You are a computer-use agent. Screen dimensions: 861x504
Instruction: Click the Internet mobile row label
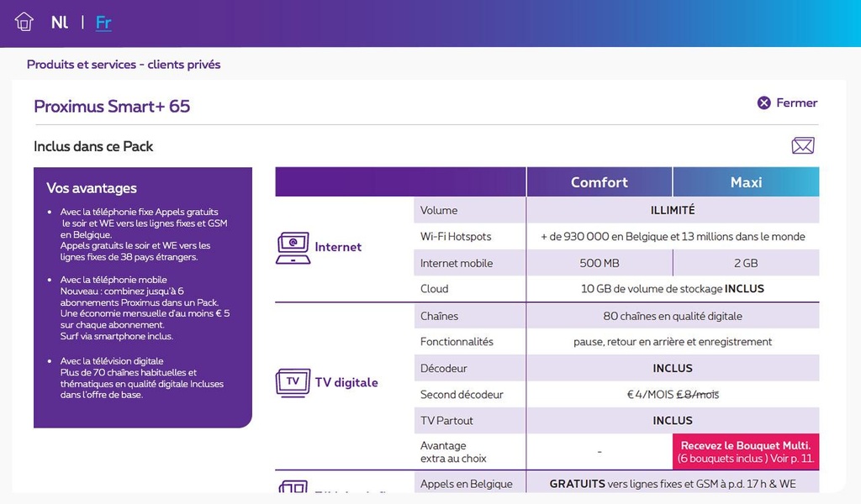pyautogui.click(x=457, y=263)
